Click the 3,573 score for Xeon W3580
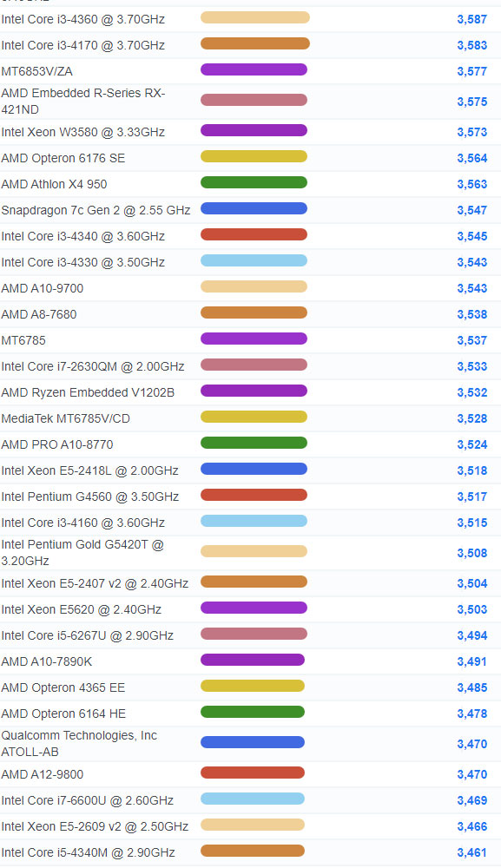The image size is (501, 868). pos(472,132)
